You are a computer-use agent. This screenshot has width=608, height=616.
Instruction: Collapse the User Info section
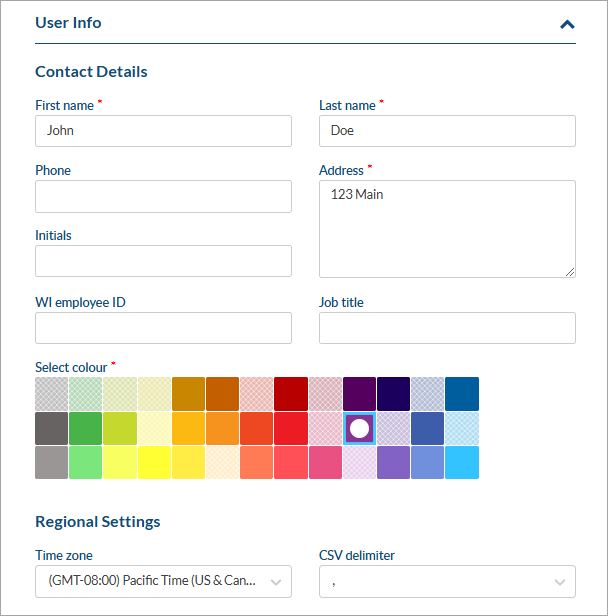pyautogui.click(x=567, y=24)
